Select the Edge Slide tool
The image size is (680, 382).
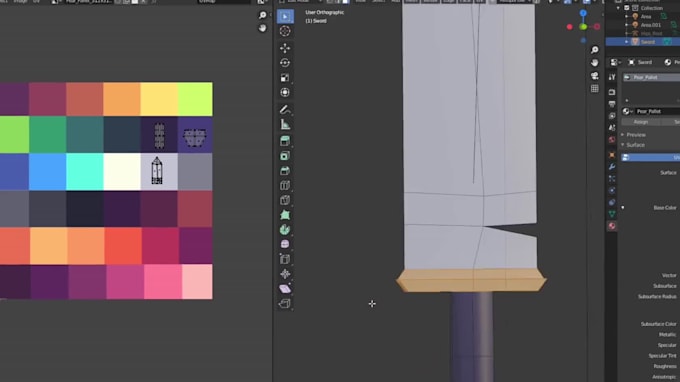(x=285, y=259)
